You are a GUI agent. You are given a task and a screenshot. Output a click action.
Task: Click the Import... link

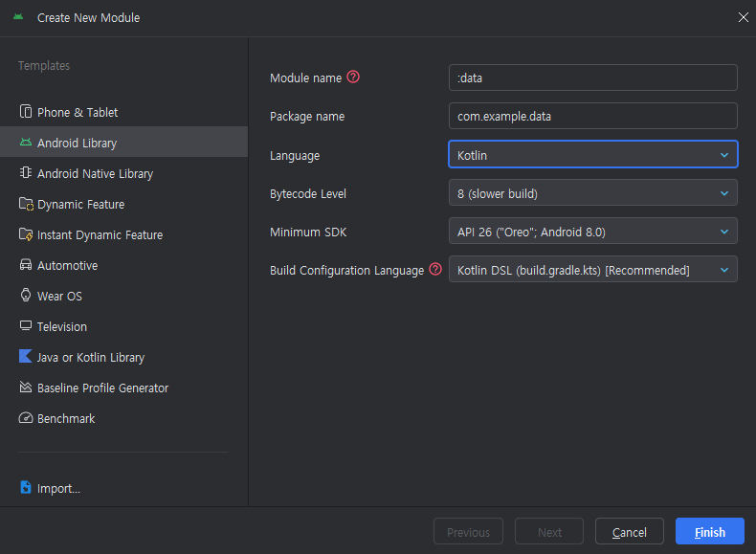click(58, 488)
